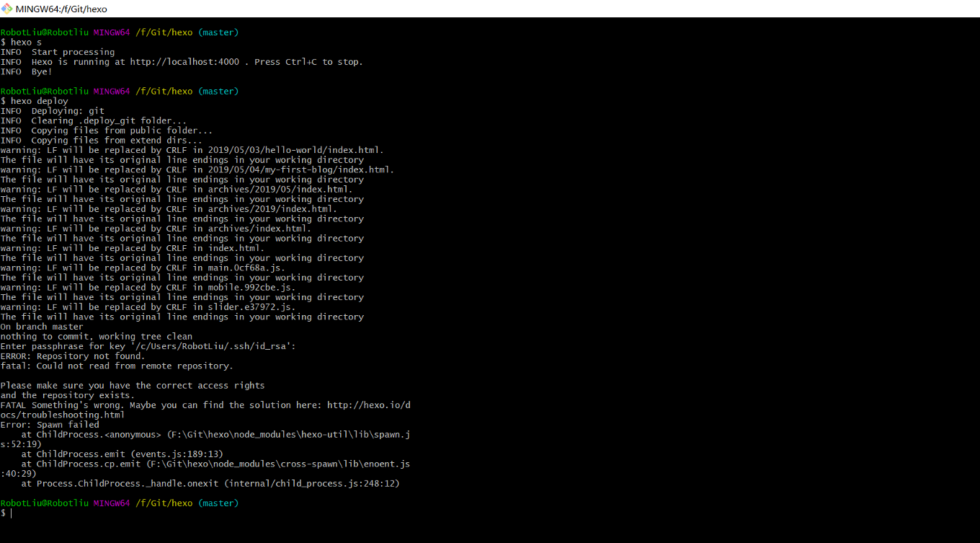Click the 'Error: Spawn failed' line
This screenshot has height=543, width=980.
pyautogui.click(x=50, y=425)
